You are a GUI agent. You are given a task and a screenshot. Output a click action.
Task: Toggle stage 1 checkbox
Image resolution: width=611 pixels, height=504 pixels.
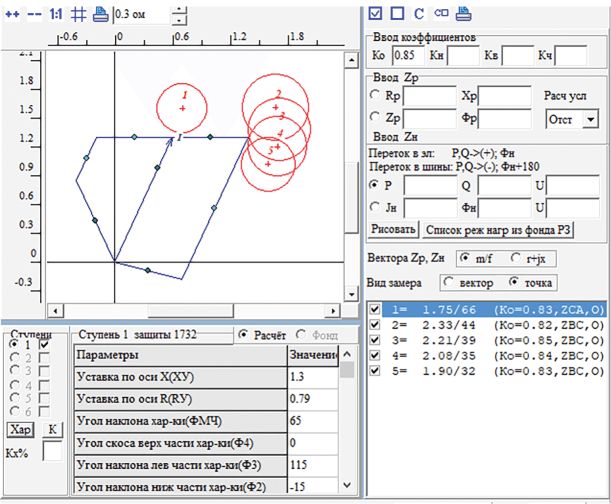point(44,344)
